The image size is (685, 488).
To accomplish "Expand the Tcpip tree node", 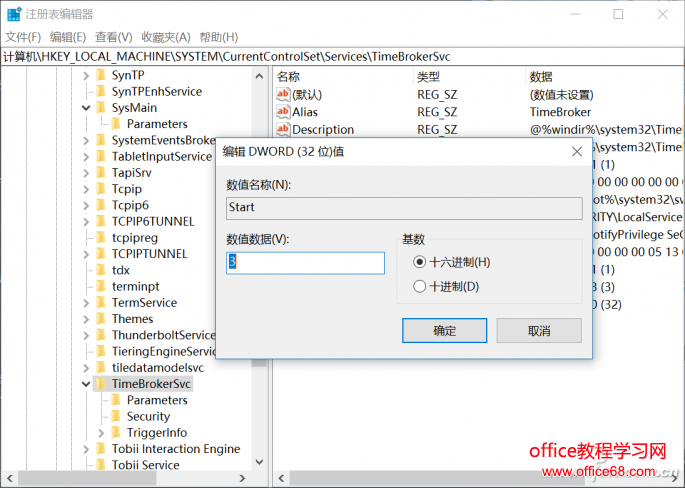I will [x=86, y=189].
